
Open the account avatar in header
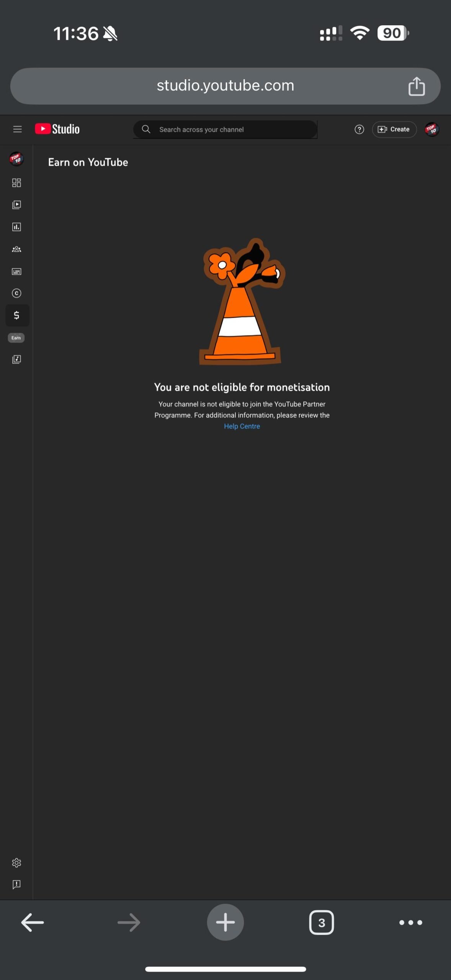(432, 129)
